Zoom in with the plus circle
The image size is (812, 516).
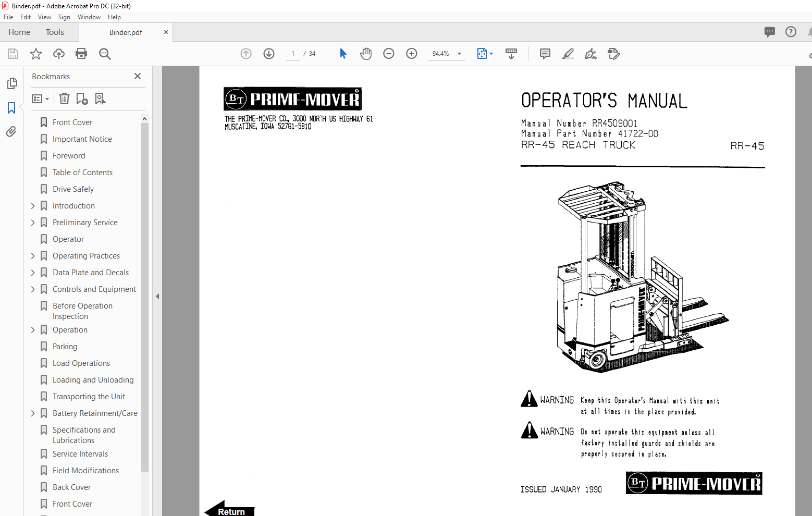[412, 54]
